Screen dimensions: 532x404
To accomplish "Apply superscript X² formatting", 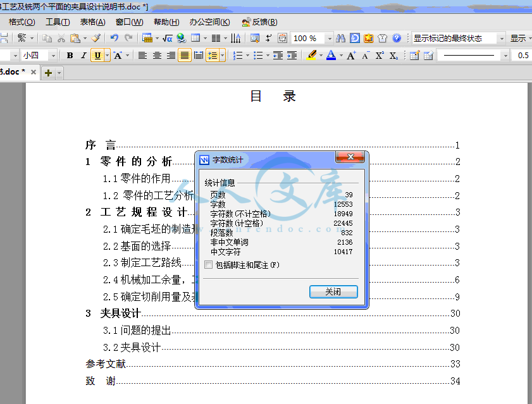I will [380, 55].
